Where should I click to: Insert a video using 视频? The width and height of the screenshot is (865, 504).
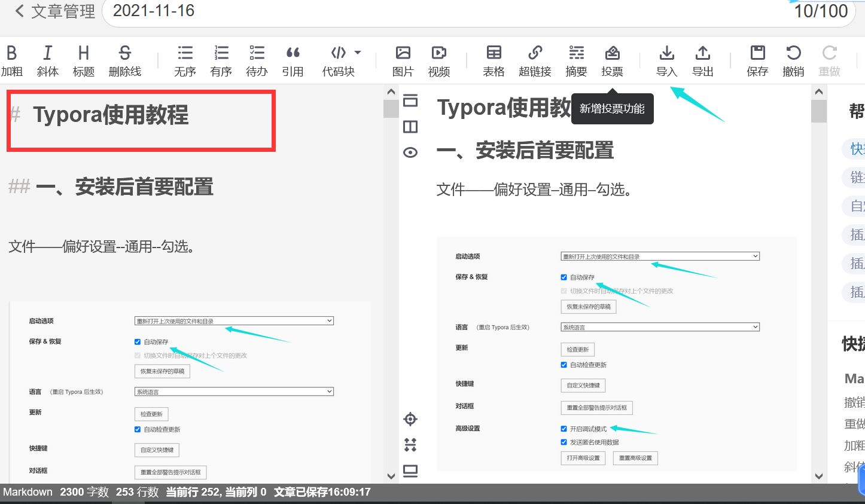click(x=439, y=61)
